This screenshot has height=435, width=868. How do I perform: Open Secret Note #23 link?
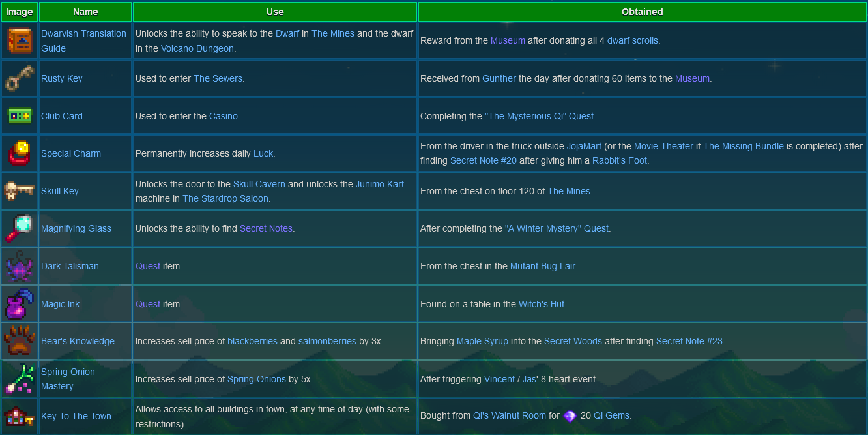(x=689, y=341)
